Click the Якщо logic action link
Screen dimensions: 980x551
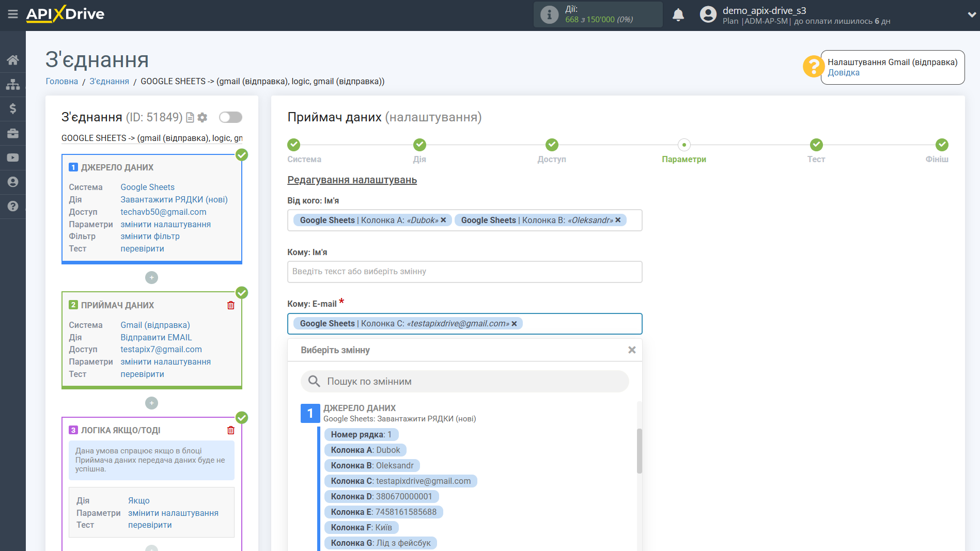click(139, 501)
